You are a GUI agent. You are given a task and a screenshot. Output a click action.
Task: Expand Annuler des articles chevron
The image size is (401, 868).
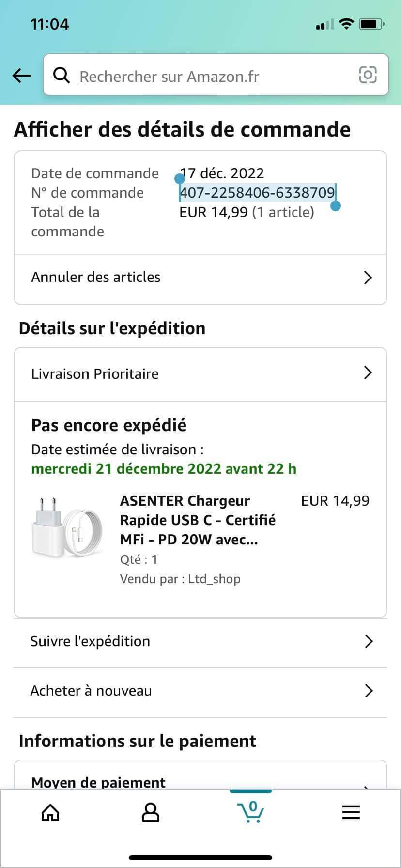pos(368,278)
